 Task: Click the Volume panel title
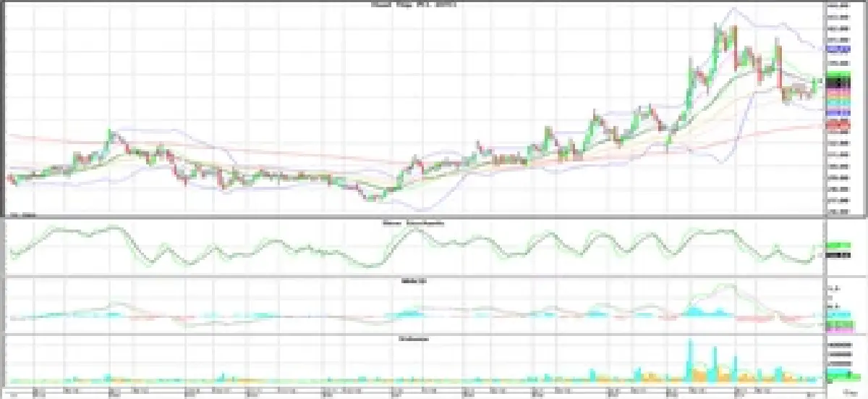pyautogui.click(x=412, y=338)
